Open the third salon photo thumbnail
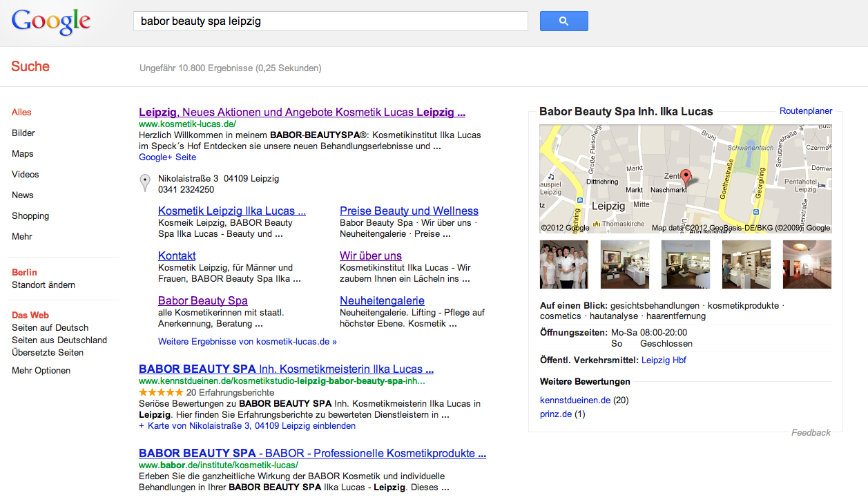This screenshot has width=868, height=502. (x=686, y=264)
